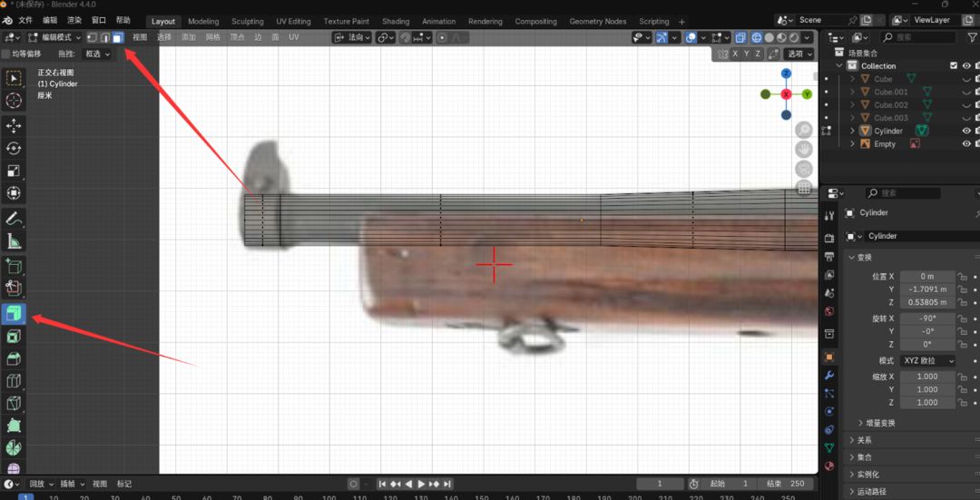This screenshot has width=980, height=500.
Task: Select the Scale tool icon
Action: tap(13, 171)
